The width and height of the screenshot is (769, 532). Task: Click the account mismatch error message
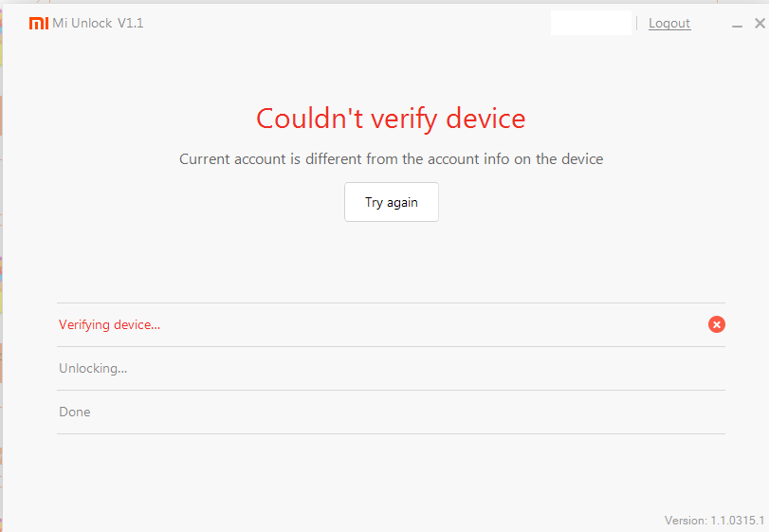(391, 159)
